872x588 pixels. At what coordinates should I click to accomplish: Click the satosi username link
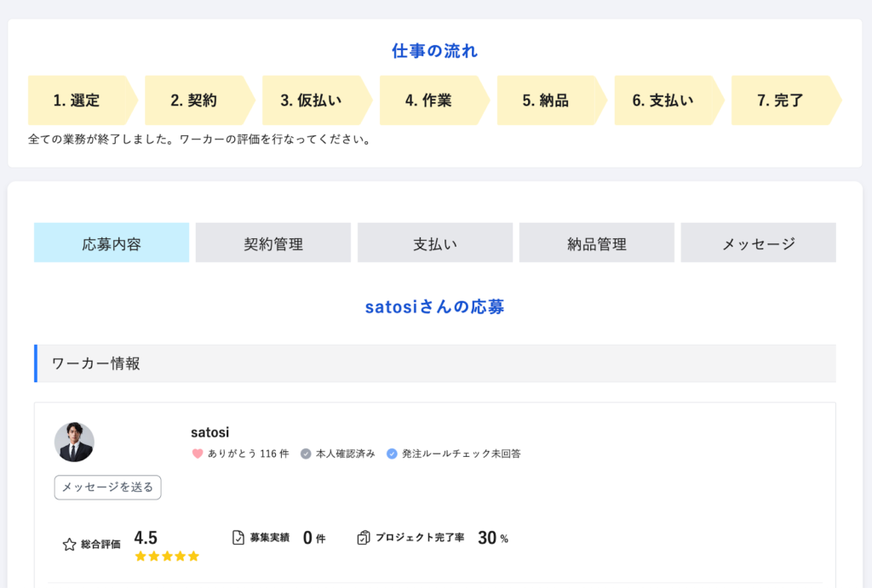210,433
